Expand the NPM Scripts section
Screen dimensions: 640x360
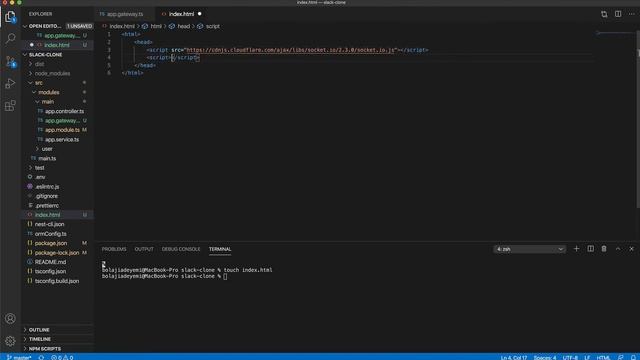57,349
